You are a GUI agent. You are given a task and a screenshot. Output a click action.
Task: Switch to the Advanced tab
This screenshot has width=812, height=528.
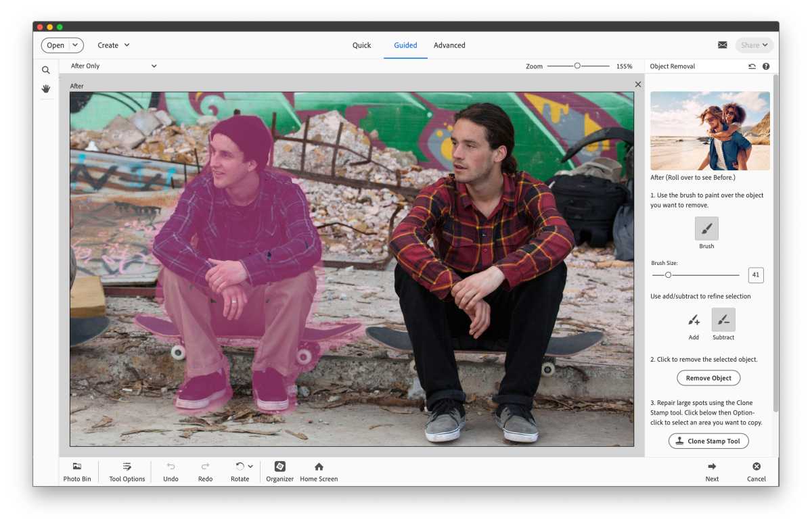[x=449, y=45]
